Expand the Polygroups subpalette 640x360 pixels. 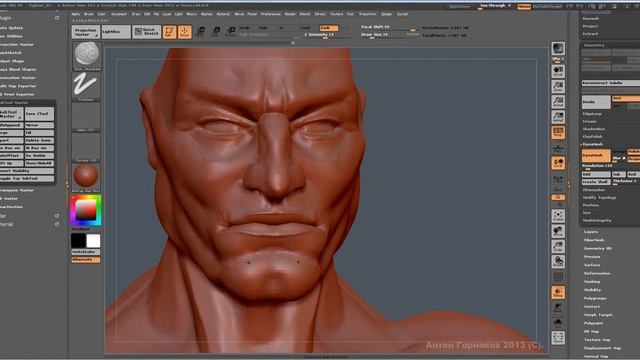595,298
